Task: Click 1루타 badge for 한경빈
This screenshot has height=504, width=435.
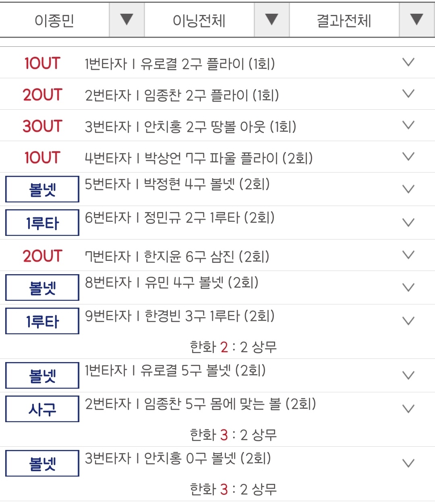Action: (42, 321)
